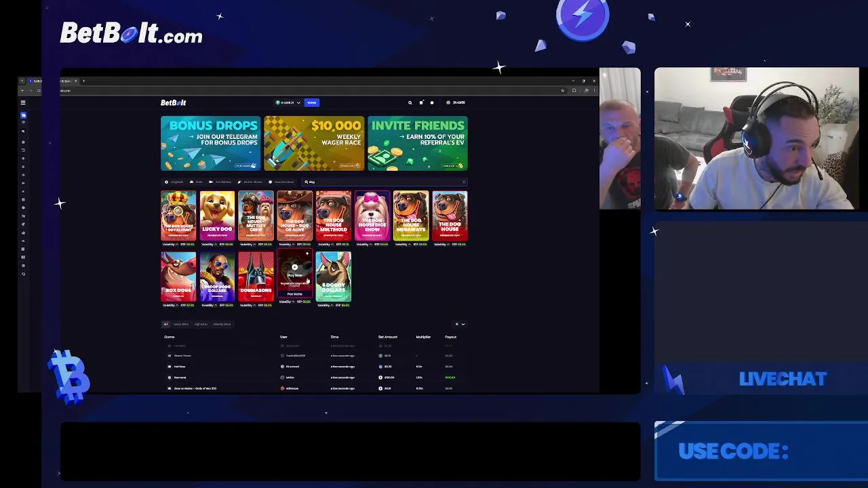This screenshot has width=868, height=488.
Task: Select the Originals category tab
Action: (174, 182)
